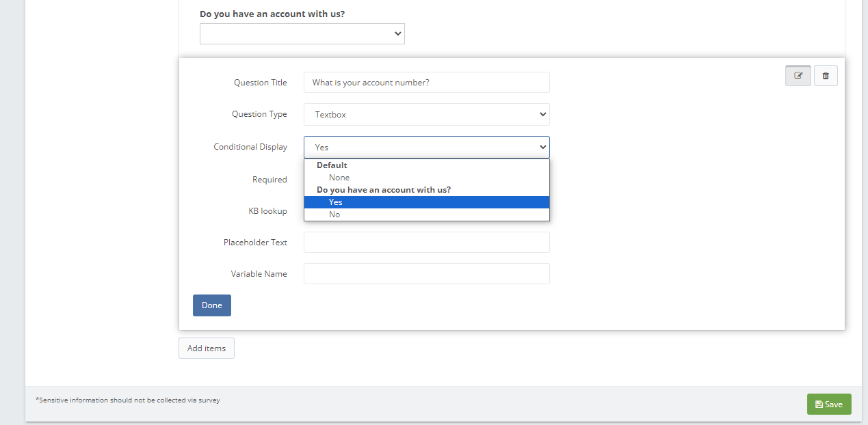Collapse the Conditional Display dropdown field

click(x=426, y=147)
